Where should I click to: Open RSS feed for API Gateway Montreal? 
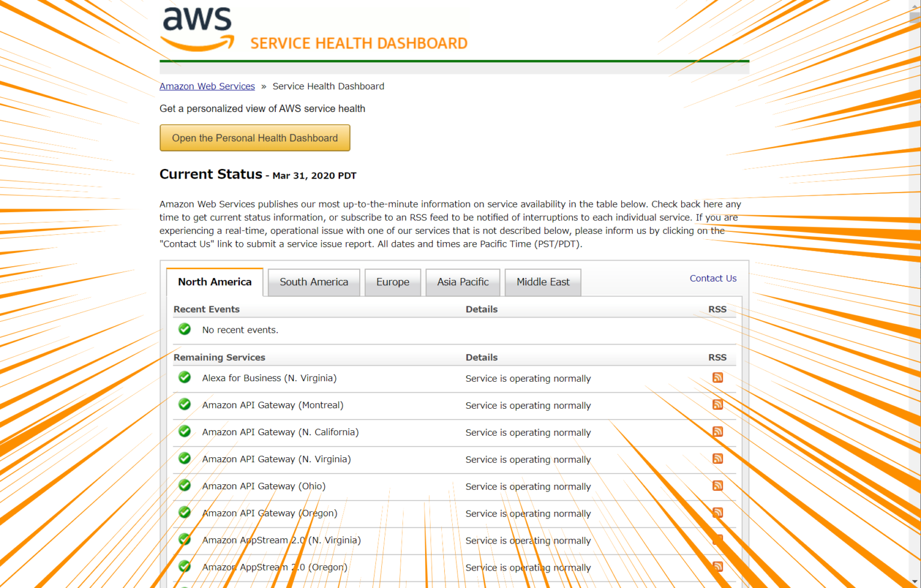(717, 405)
